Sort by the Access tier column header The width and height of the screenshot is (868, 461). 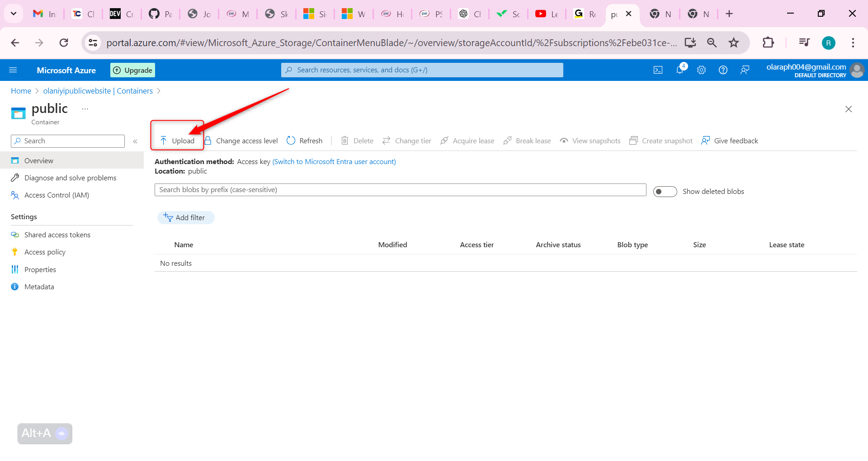(477, 245)
